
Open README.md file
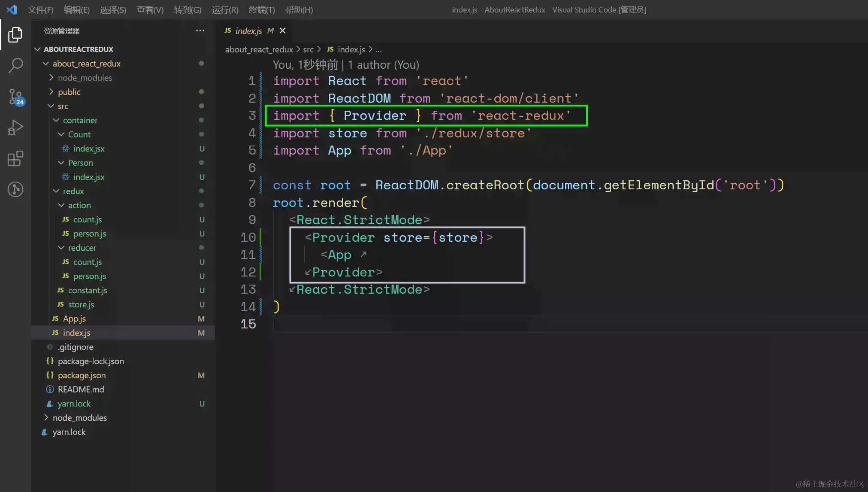coord(81,389)
